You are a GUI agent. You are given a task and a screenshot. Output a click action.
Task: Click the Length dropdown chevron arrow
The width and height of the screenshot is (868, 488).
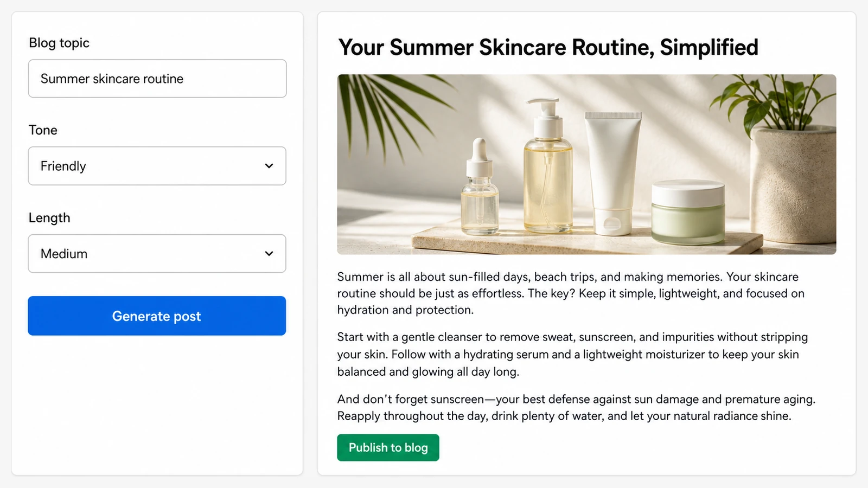269,254
